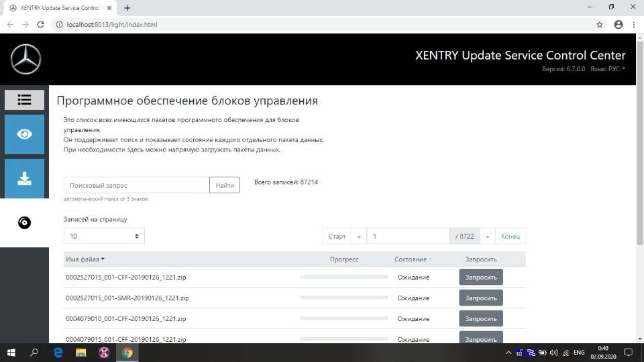644x362 pixels.
Task: Open a new browser tab
Action: [127, 8]
